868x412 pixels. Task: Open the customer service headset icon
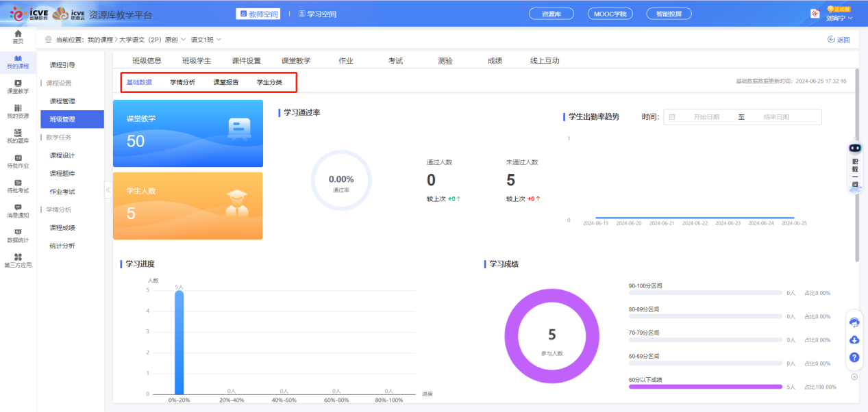854,323
